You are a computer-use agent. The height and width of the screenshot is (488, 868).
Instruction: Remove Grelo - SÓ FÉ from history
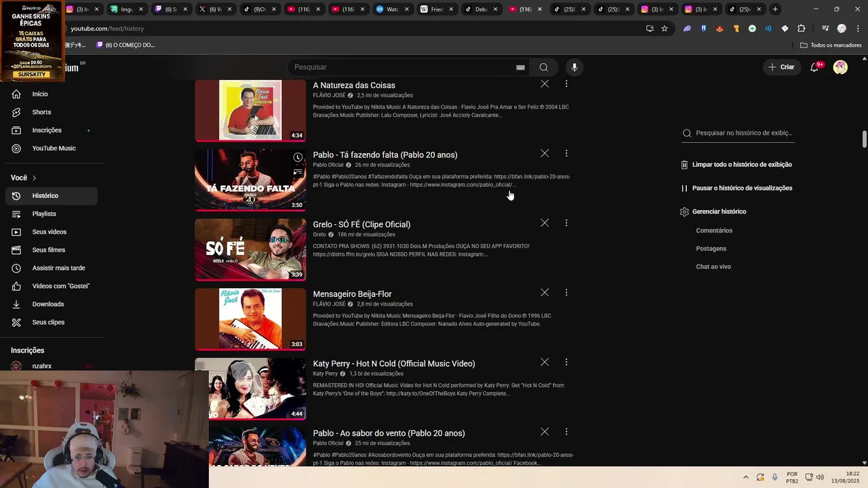click(x=545, y=223)
